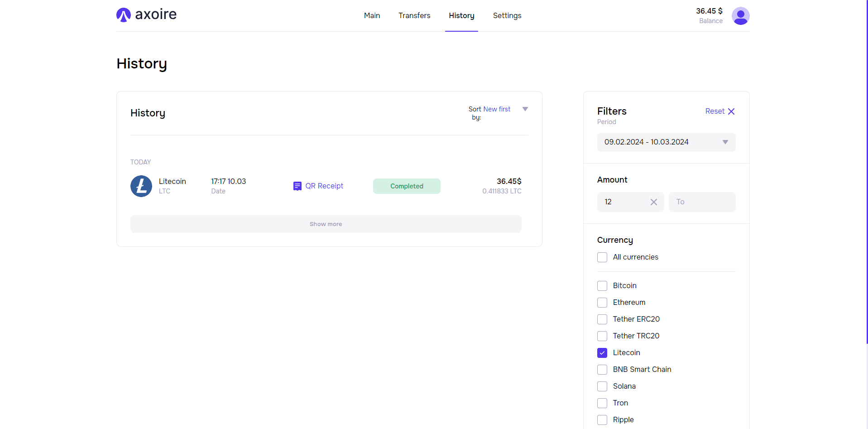The height and width of the screenshot is (429, 868).
Task: Enable the Tether TRC20 filter
Action: pos(602,336)
